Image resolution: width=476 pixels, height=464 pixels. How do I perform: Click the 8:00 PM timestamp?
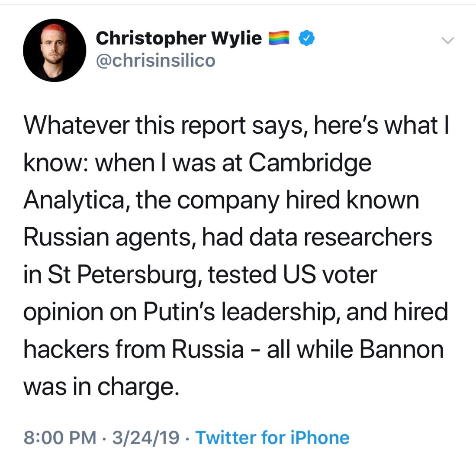click(61, 438)
